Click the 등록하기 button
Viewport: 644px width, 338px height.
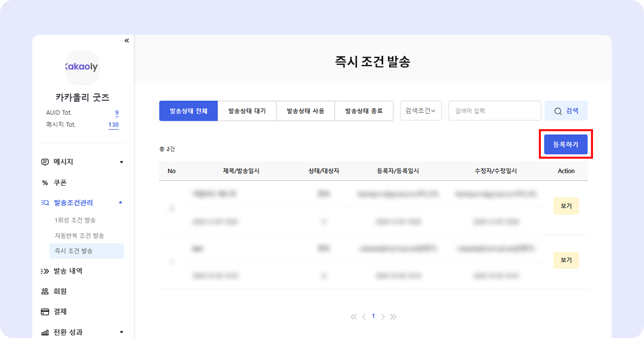point(566,144)
